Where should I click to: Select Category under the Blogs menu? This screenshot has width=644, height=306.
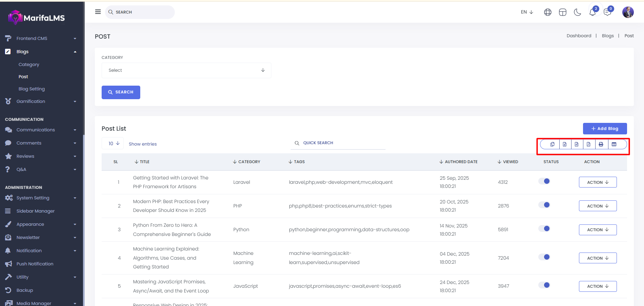[x=29, y=65]
